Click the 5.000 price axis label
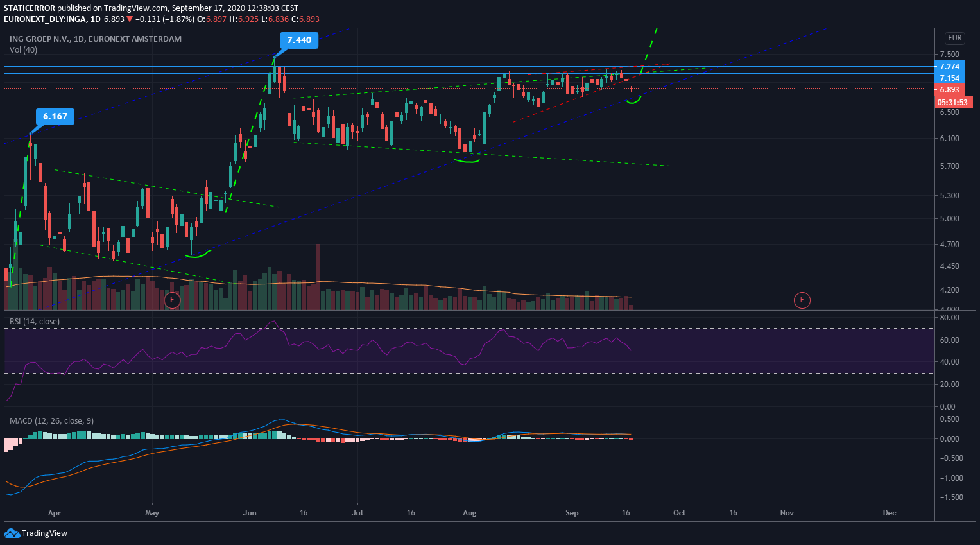The height and width of the screenshot is (545, 980). (949, 219)
